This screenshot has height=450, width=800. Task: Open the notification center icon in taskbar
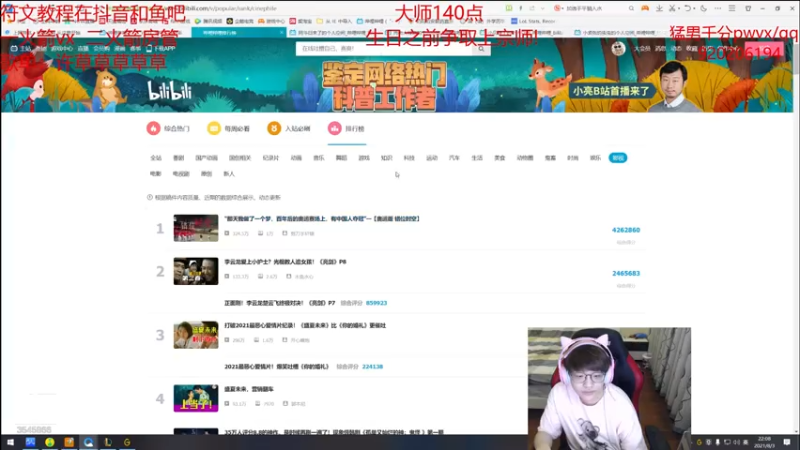tap(787, 442)
